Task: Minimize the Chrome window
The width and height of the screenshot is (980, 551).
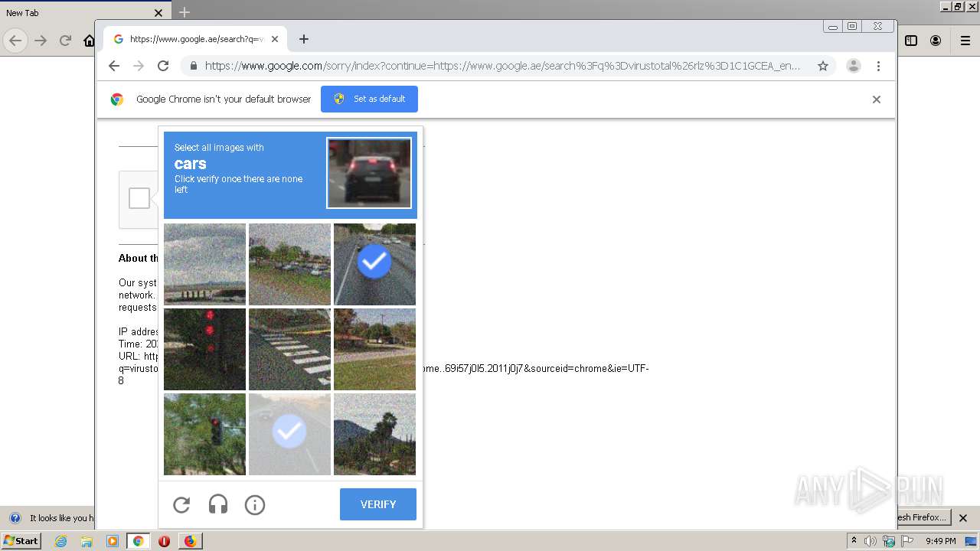Action: coord(833,26)
